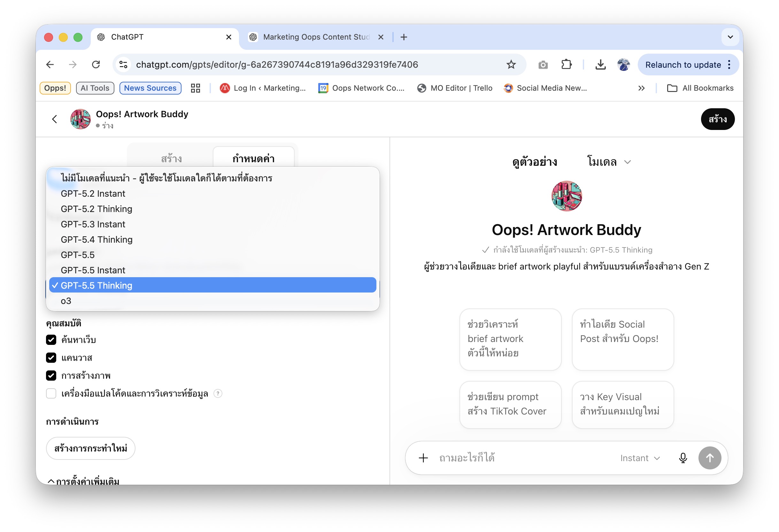Click the preview GPT profile image
The height and width of the screenshot is (532, 779).
(567, 196)
